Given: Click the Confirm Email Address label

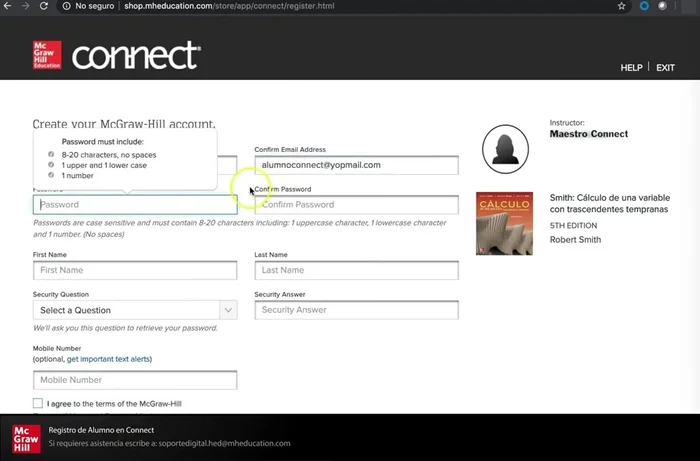Looking at the screenshot, I should pos(290,150).
